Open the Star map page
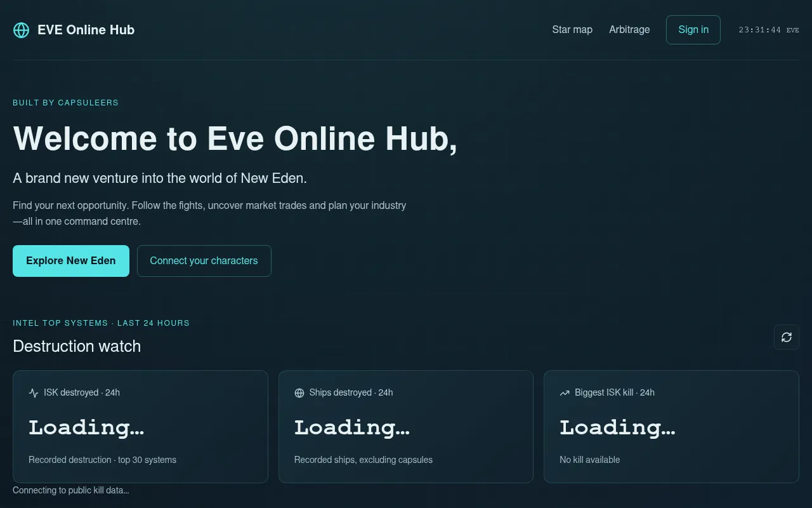Viewport: 812px width, 508px height. point(572,30)
